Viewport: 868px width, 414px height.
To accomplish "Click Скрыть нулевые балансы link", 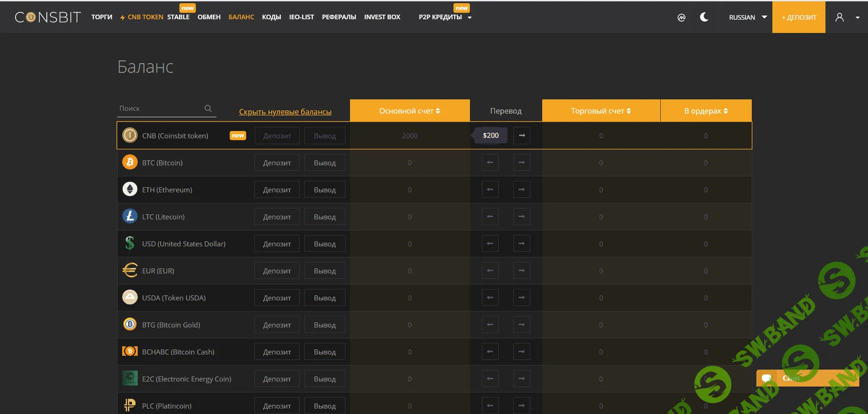I will coord(285,112).
